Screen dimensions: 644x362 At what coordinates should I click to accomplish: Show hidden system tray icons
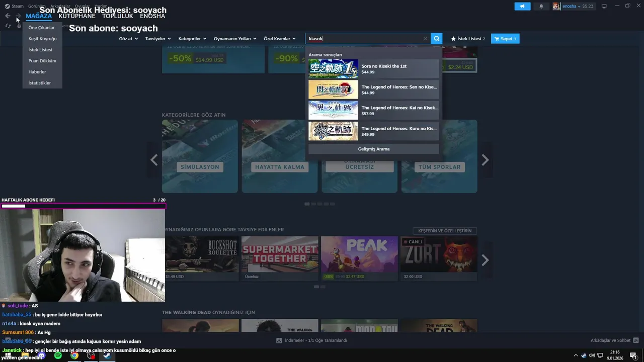tap(576, 355)
